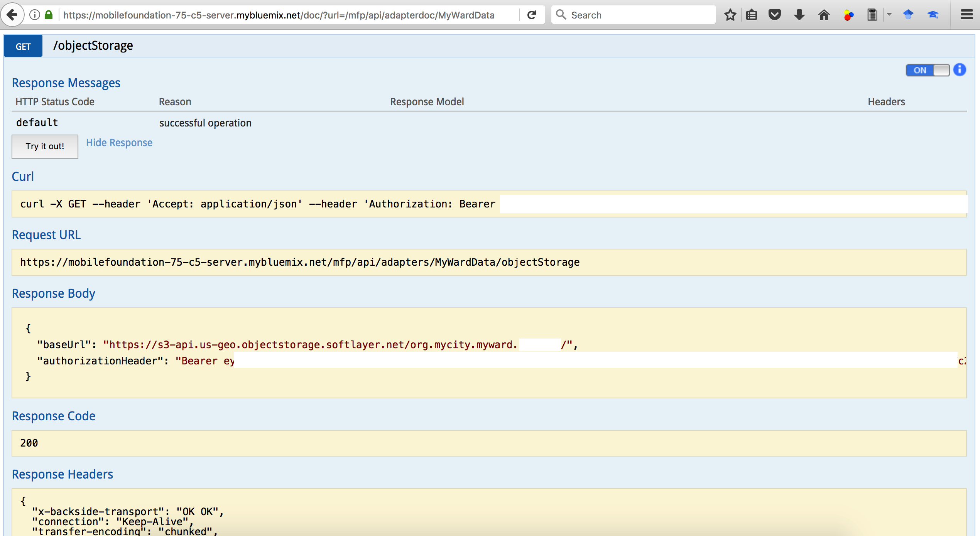
Task: Open the bookmarks list icon
Action: point(752,15)
